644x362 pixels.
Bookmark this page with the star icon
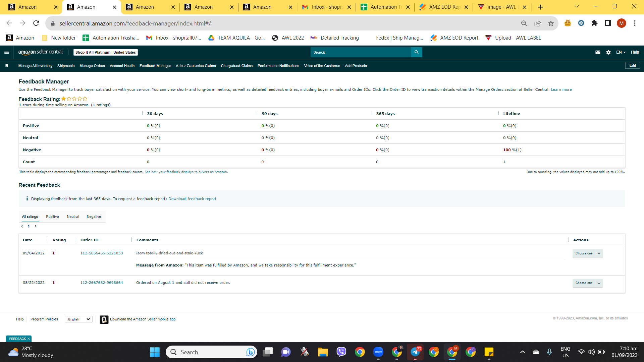point(551,23)
